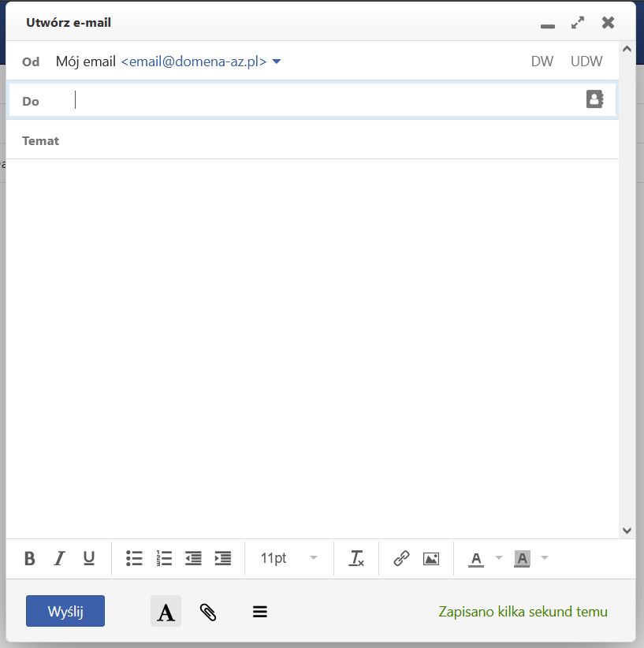The width and height of the screenshot is (644, 648).
Task: Add an UDW hidden copy field
Action: point(586,61)
